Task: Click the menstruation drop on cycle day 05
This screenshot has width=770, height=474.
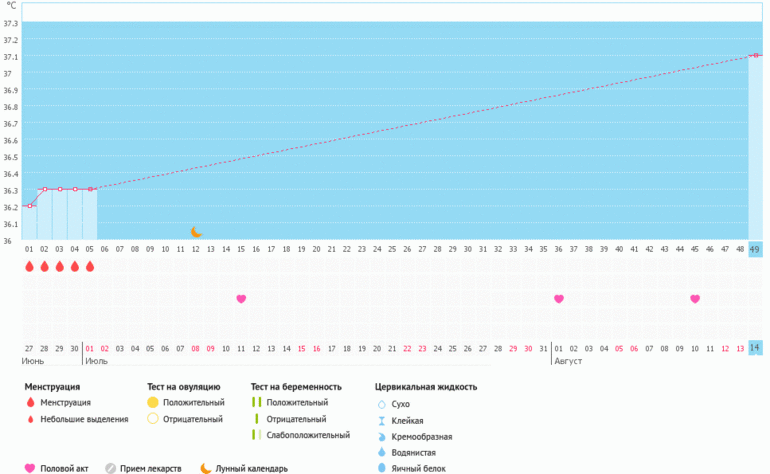Action: pos(90,267)
